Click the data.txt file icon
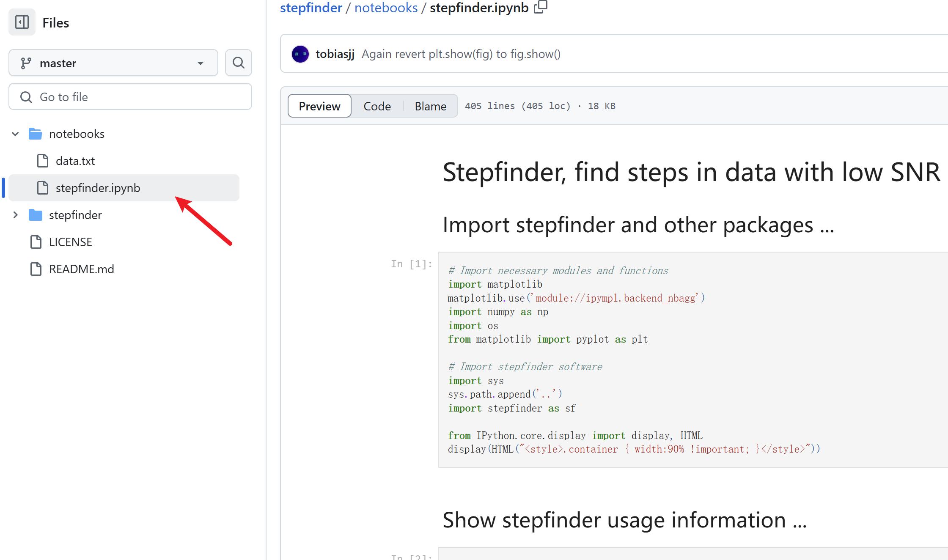This screenshot has height=560, width=948. click(43, 161)
